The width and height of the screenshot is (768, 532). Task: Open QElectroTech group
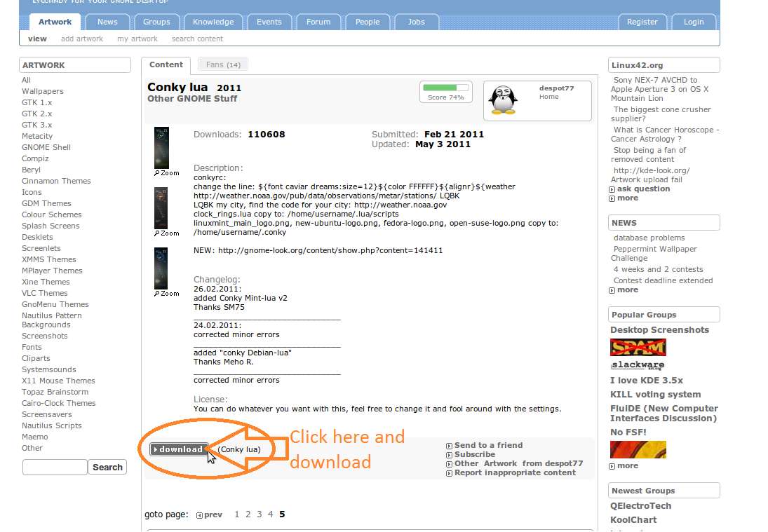tap(640, 506)
